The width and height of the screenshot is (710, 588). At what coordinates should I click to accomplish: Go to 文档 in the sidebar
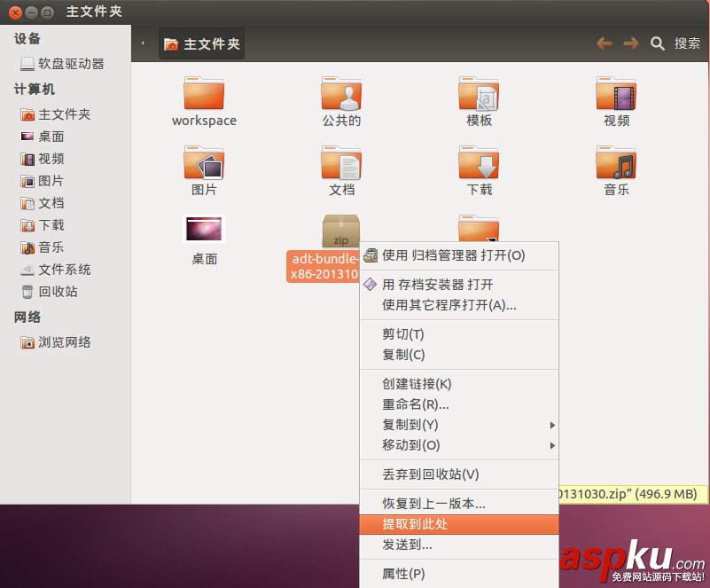click(43, 203)
